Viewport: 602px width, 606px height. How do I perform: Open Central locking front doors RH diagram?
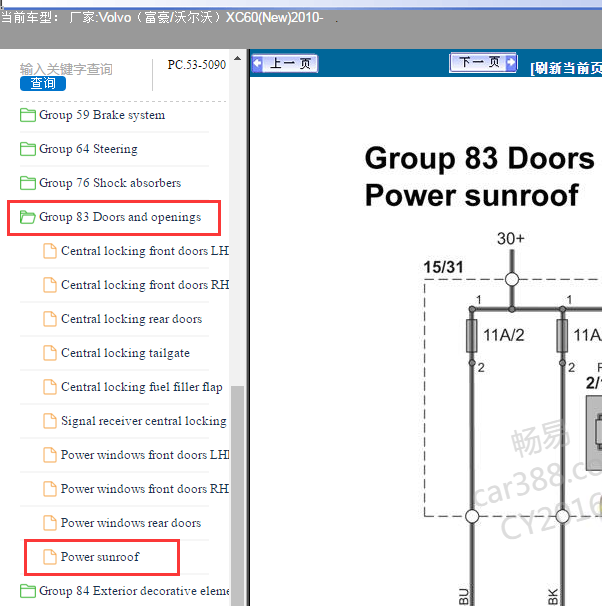coord(145,285)
